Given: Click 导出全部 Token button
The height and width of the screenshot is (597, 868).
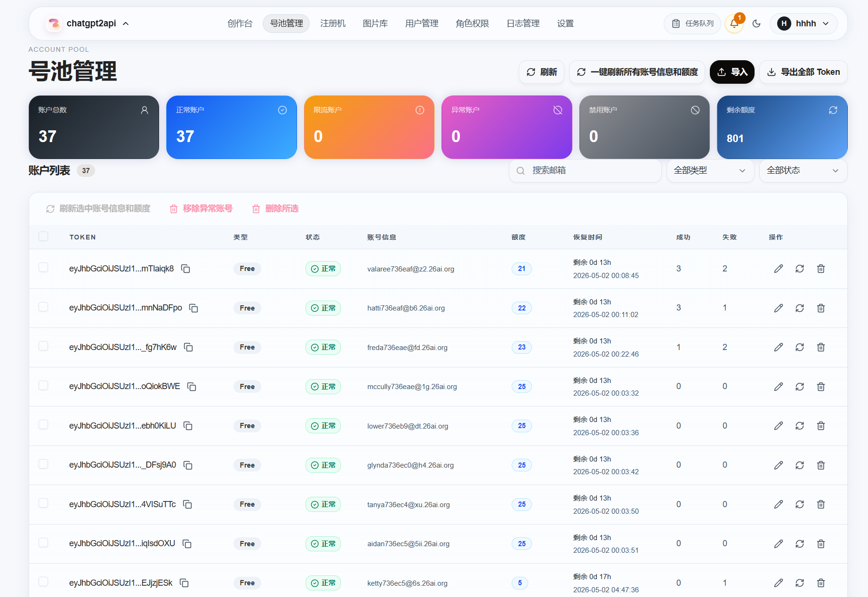Looking at the screenshot, I should pos(803,72).
